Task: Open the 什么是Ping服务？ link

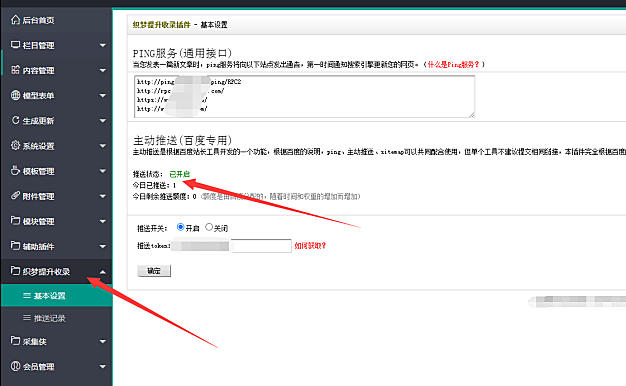Action: tap(453, 64)
